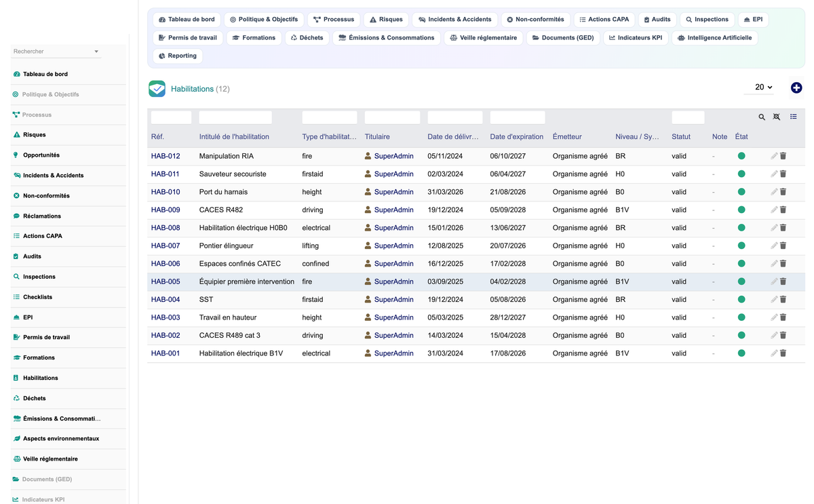
Task: Open the HAB-012 reference link
Action: (166, 156)
